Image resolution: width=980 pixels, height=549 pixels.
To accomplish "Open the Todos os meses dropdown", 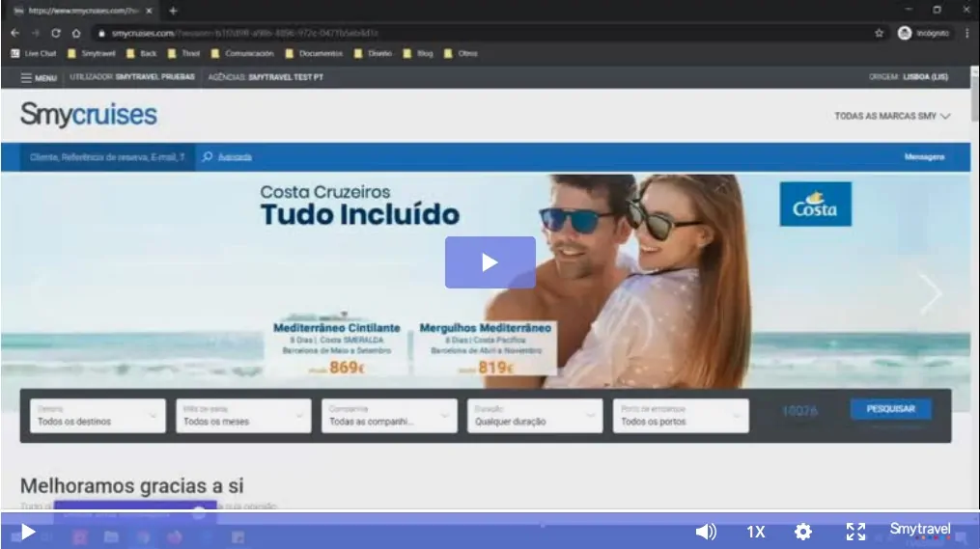I will [242, 416].
